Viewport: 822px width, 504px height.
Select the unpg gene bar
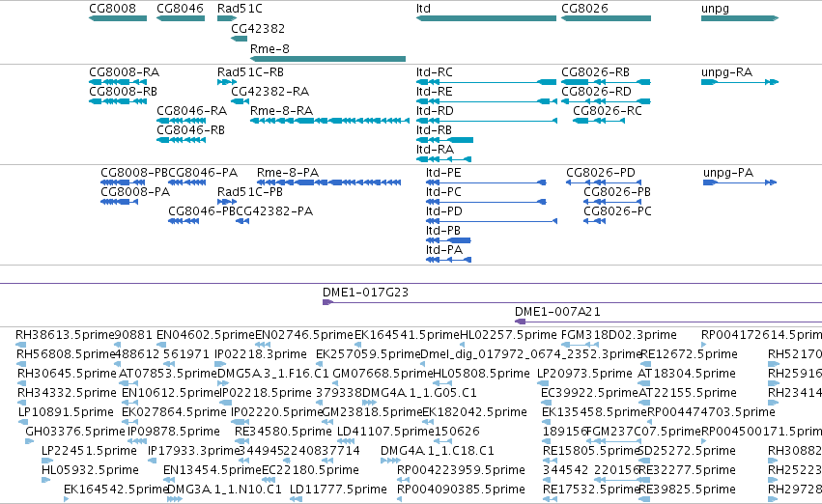point(740,18)
